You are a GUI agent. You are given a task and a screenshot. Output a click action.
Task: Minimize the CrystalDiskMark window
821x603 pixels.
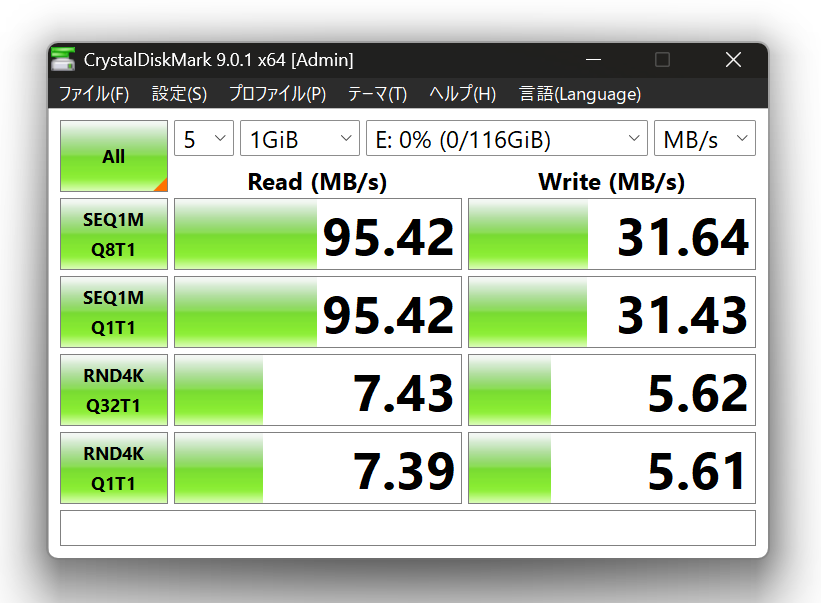pos(593,60)
